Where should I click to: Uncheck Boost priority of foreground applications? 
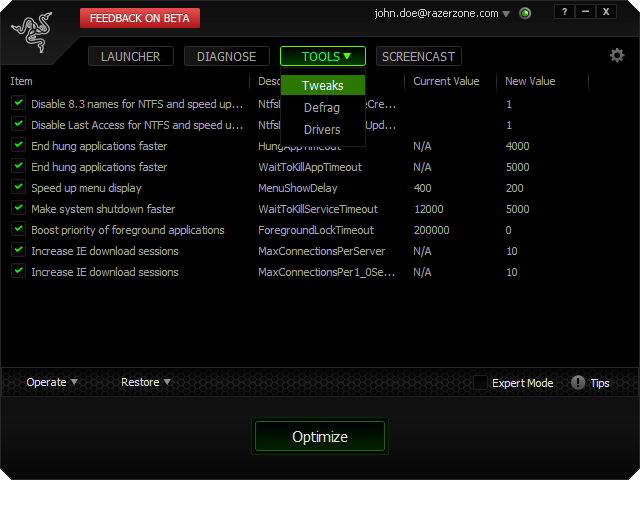pos(18,230)
